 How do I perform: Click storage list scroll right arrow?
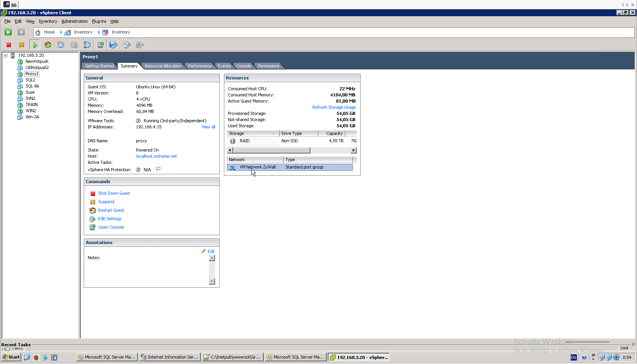pos(354,150)
